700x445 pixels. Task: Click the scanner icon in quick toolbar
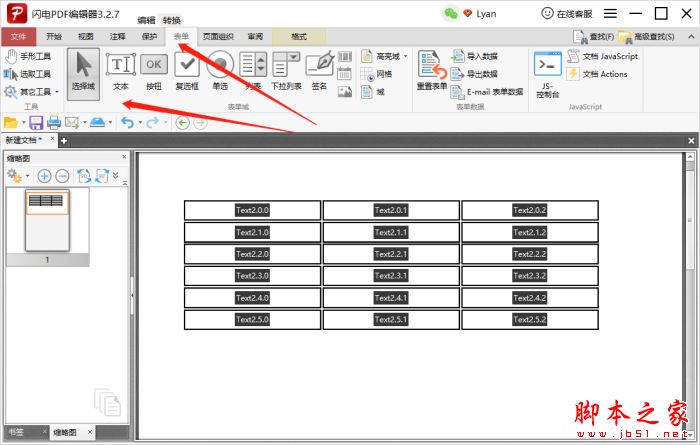97,122
